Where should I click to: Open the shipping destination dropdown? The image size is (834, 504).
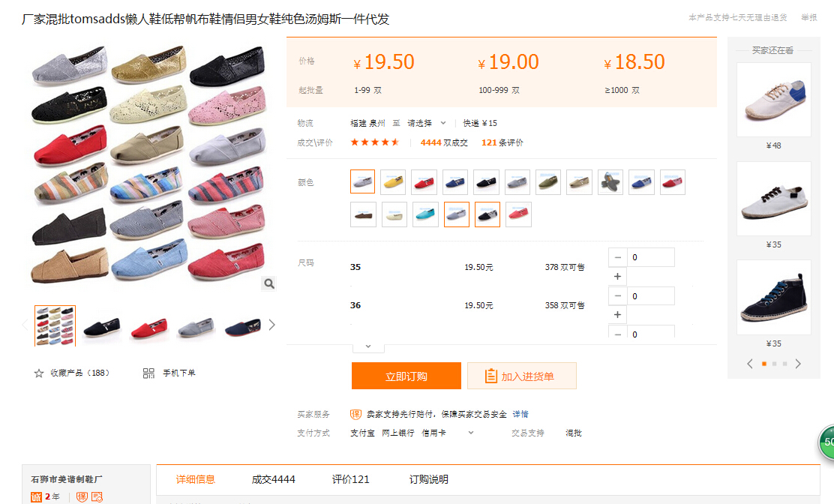(x=427, y=123)
